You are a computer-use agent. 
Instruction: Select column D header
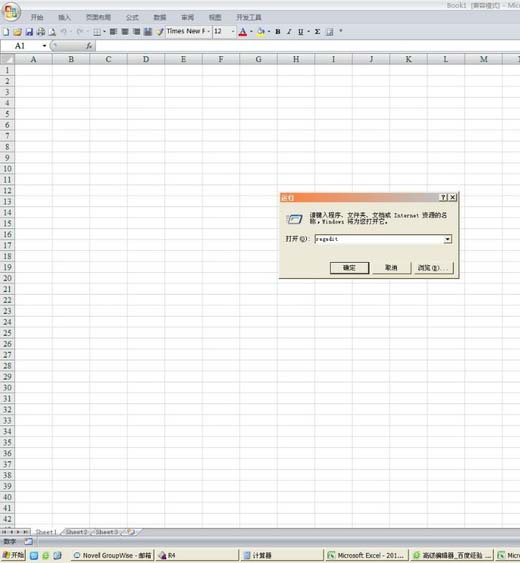coord(146,59)
